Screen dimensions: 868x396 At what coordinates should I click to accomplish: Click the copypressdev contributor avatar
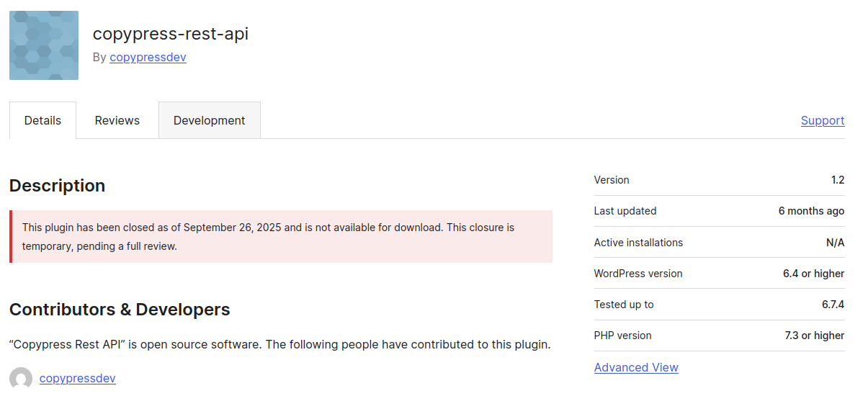[x=21, y=379]
